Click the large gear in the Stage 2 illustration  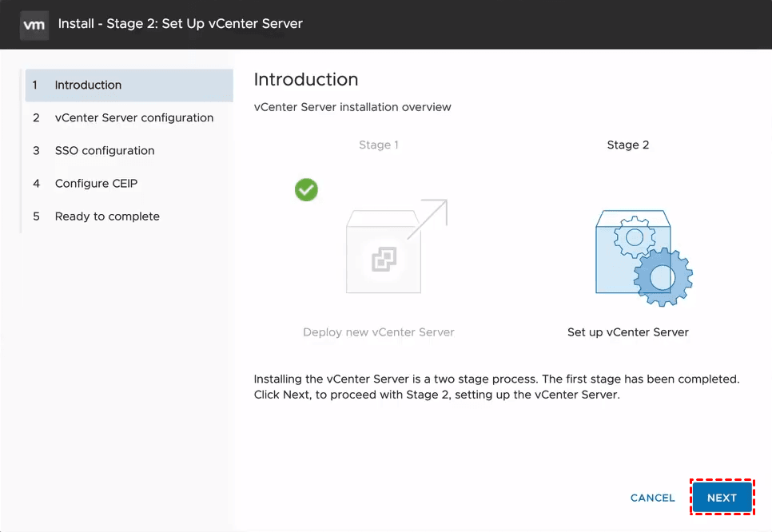[663, 277]
